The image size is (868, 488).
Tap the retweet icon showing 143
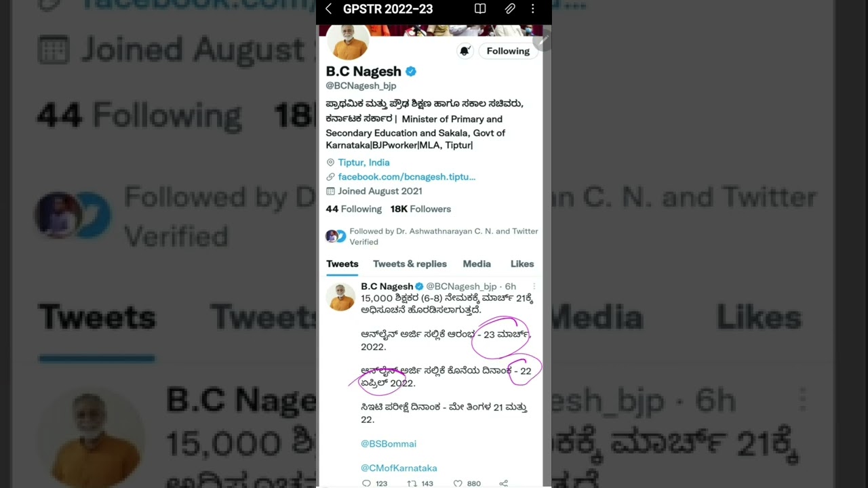point(412,483)
